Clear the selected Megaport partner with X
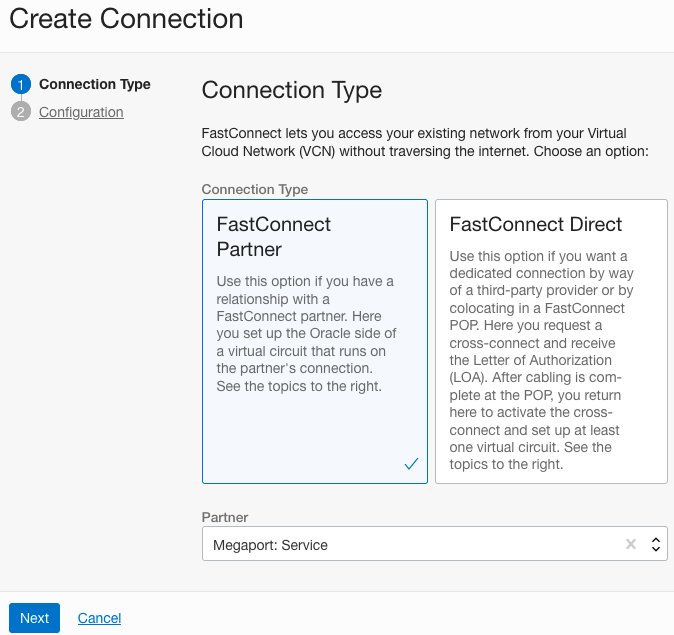Viewport: 674px width, 635px height. tap(631, 545)
